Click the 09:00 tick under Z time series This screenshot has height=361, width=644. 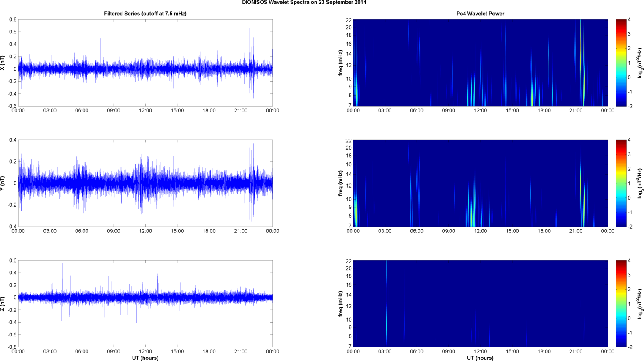pyautogui.click(x=113, y=352)
